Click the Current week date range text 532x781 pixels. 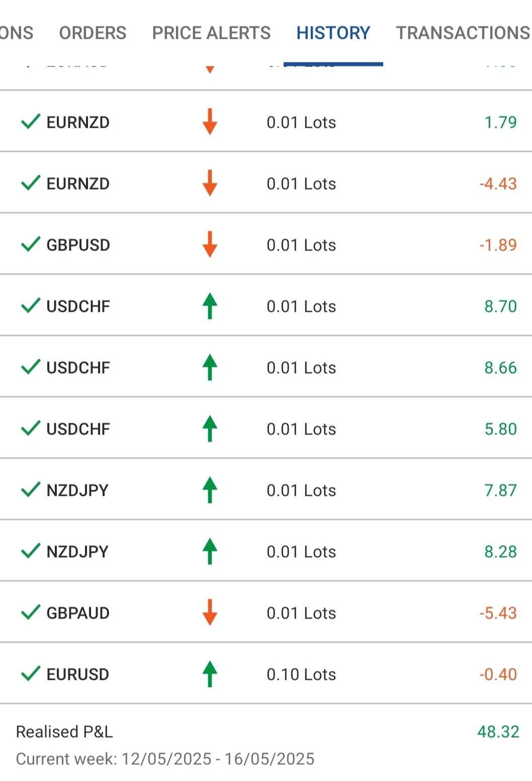[x=165, y=759]
